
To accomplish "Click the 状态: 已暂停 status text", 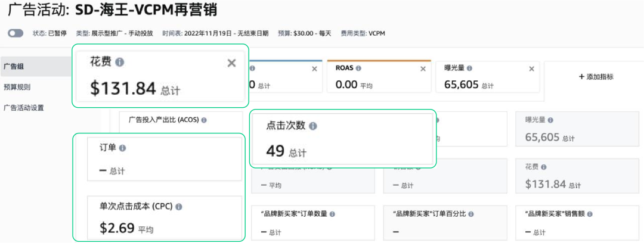I will [49, 34].
